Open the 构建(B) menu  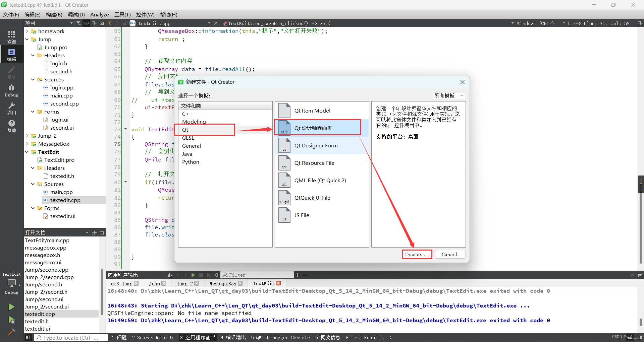click(x=54, y=14)
